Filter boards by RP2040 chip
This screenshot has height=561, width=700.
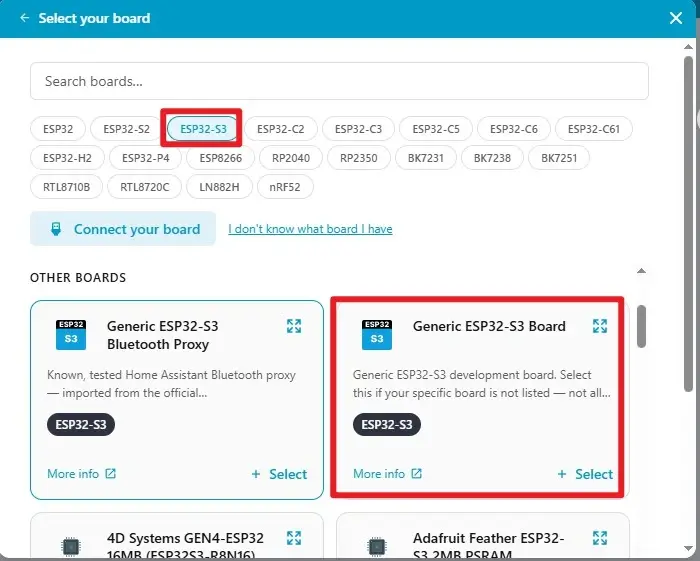click(291, 158)
